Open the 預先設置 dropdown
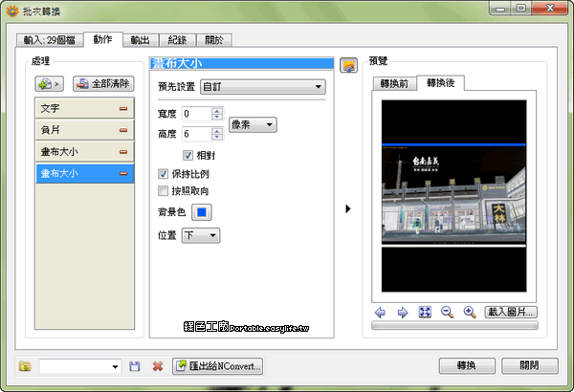 [261, 87]
